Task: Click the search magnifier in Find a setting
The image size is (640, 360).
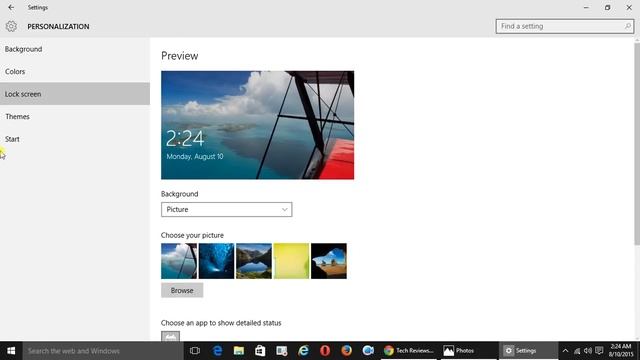Action: tap(627, 26)
